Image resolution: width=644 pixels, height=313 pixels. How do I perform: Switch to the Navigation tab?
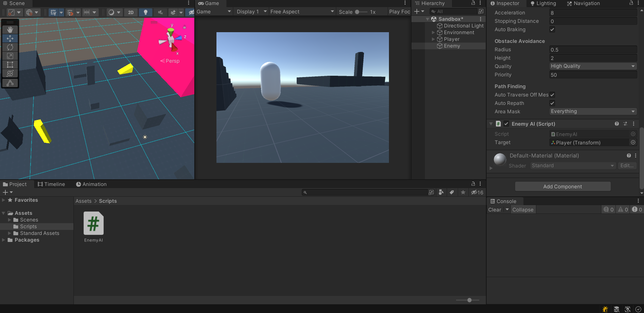tap(583, 3)
